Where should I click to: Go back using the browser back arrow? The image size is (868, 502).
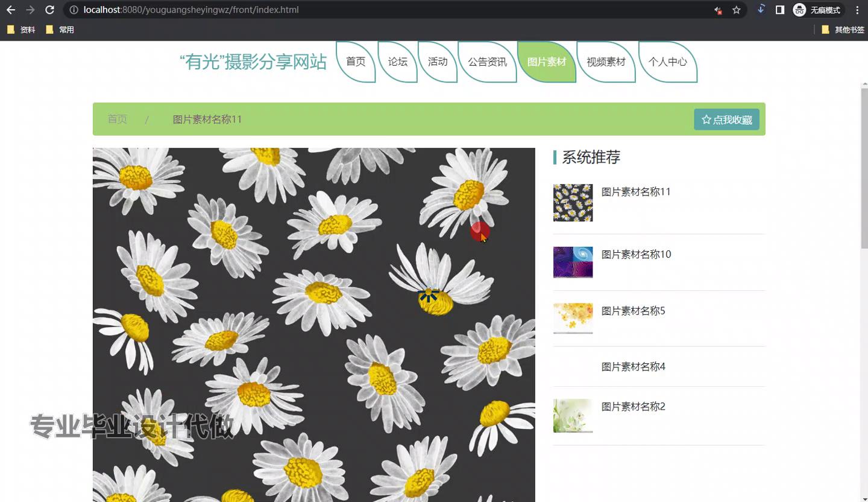pyautogui.click(x=11, y=10)
